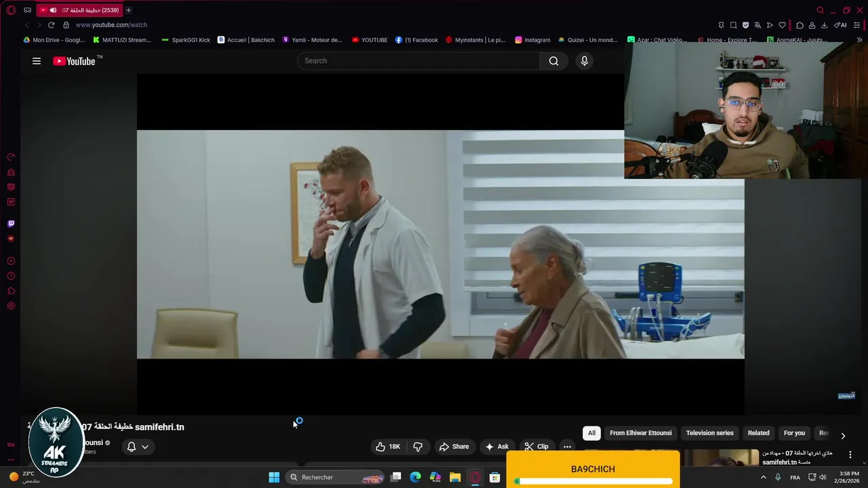Open notification bell dropdown for channel

click(x=138, y=447)
